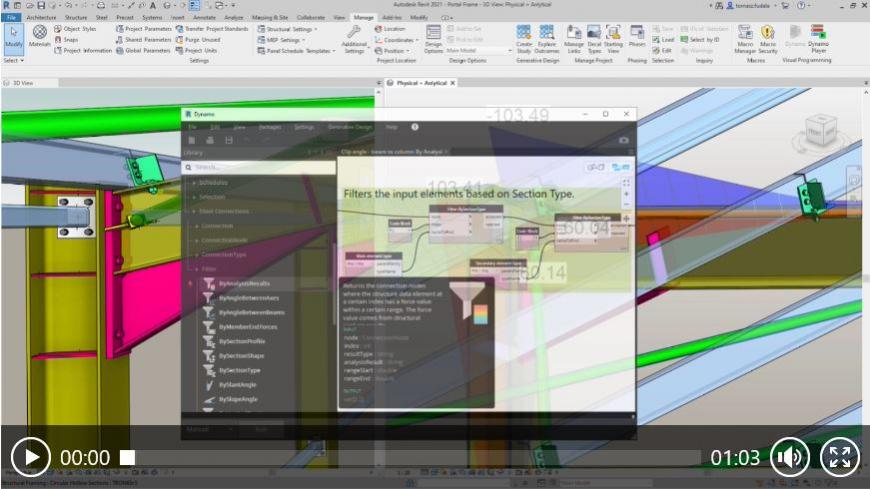The image size is (870, 489).
Task: Launch Dynamo Player
Action: pos(818,39)
